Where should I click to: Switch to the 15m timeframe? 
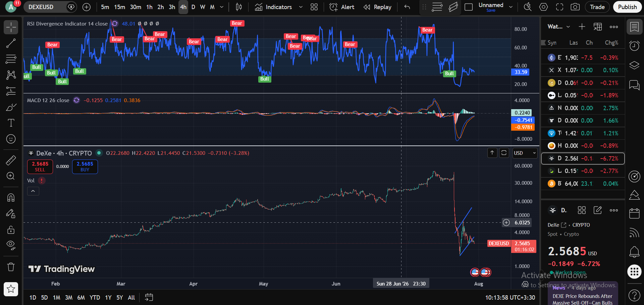click(x=119, y=7)
